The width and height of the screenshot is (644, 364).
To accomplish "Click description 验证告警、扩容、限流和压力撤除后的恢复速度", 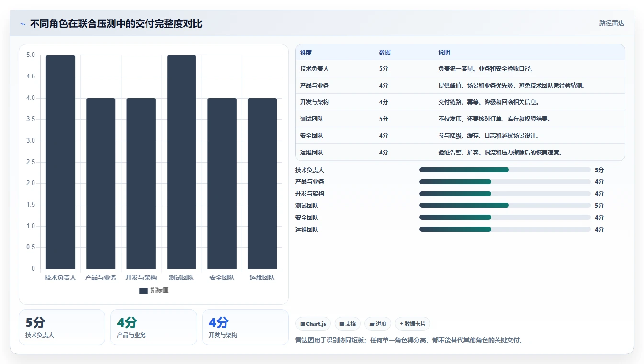I will click(500, 153).
